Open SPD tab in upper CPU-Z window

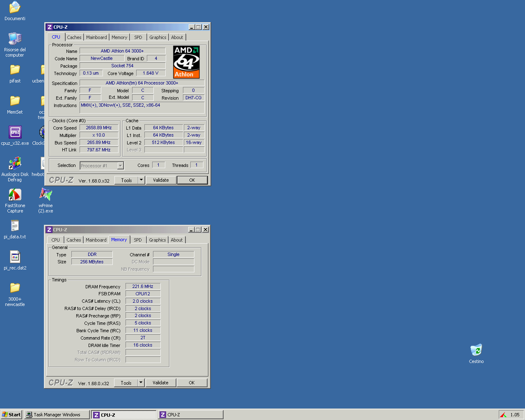point(138,37)
